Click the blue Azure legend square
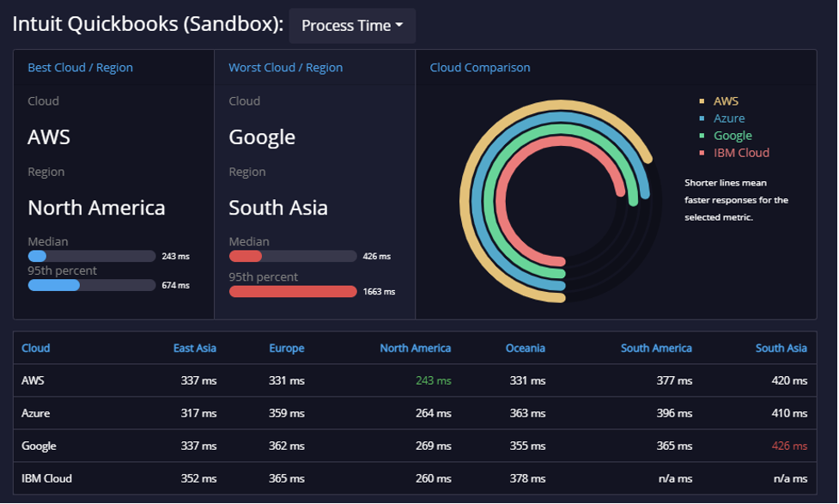 pyautogui.click(x=702, y=118)
